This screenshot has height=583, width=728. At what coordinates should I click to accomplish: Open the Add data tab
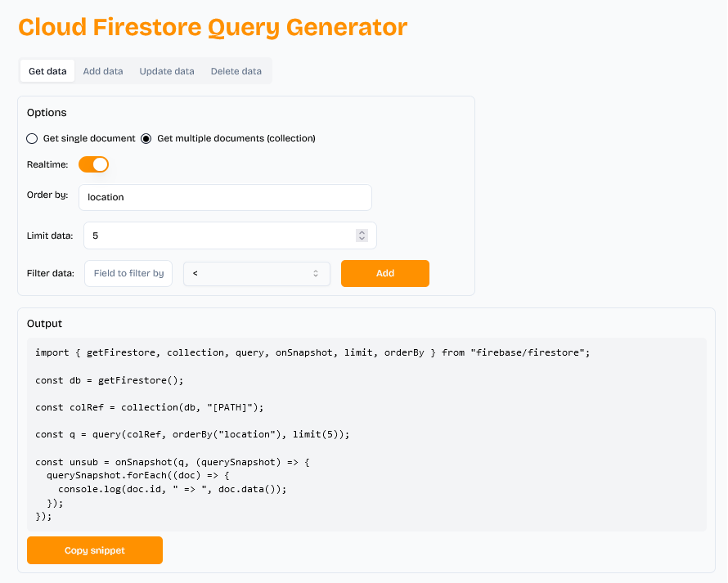point(103,71)
